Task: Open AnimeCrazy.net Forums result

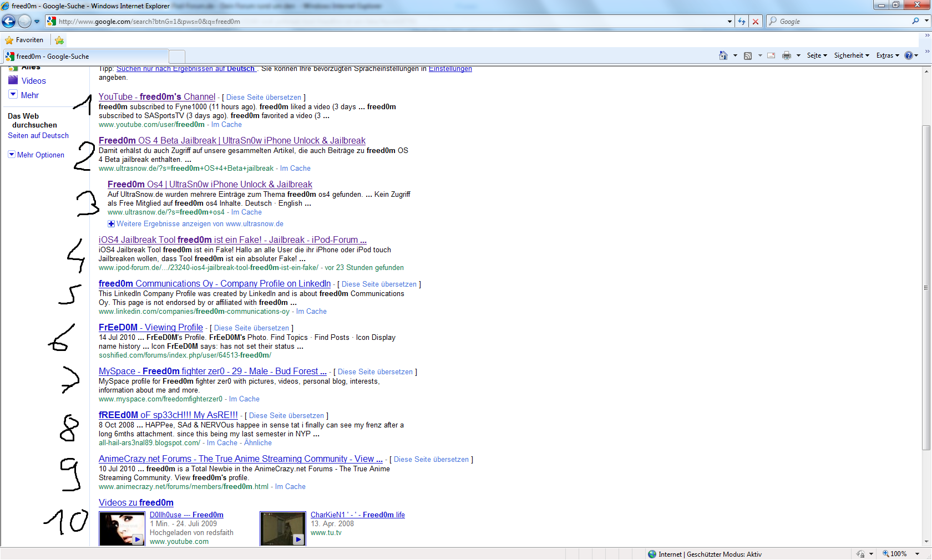Action: pyautogui.click(x=241, y=459)
